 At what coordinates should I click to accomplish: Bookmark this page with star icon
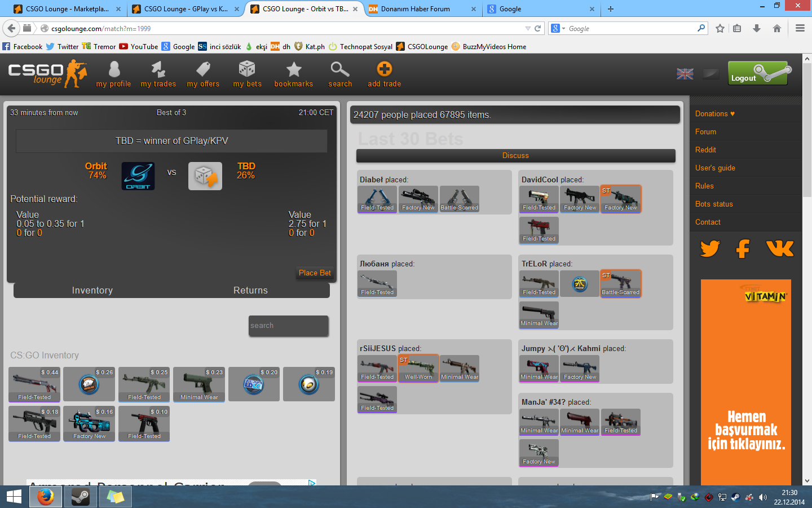(x=720, y=28)
